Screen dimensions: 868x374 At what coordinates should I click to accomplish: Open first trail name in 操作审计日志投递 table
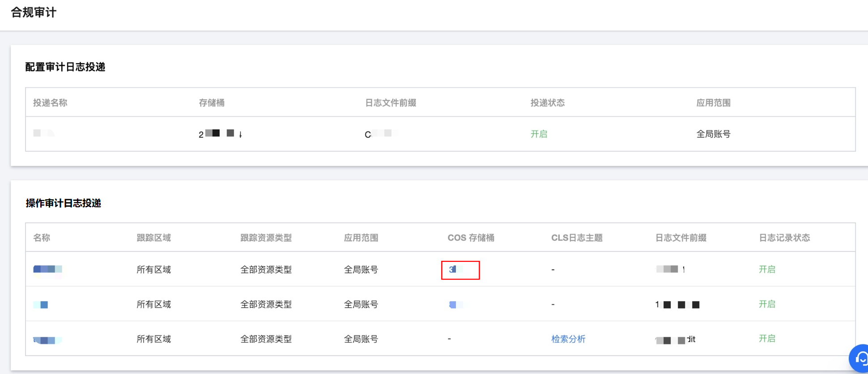(x=47, y=269)
